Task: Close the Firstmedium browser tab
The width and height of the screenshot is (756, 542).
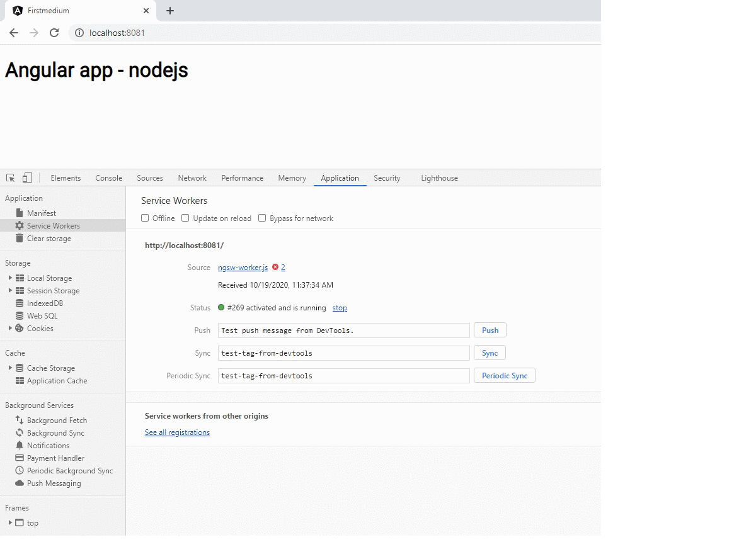Action: (x=146, y=11)
